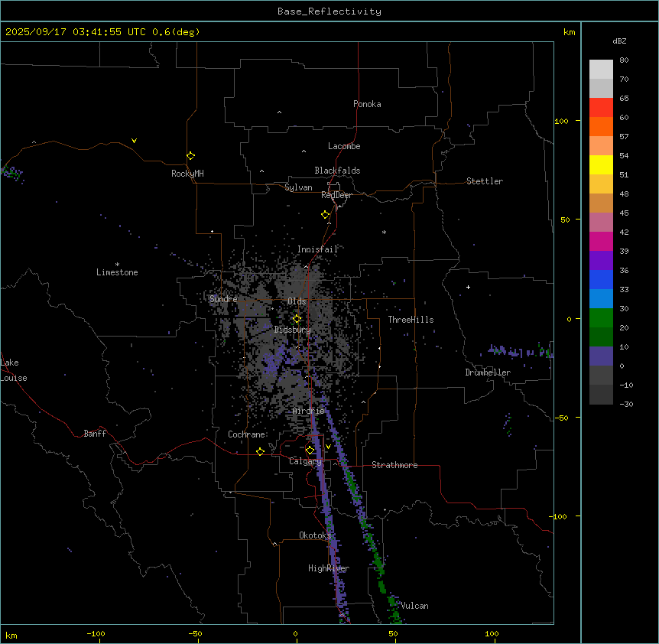
Task: Click the red 65 dBZ legend swatch
Action: click(x=601, y=107)
